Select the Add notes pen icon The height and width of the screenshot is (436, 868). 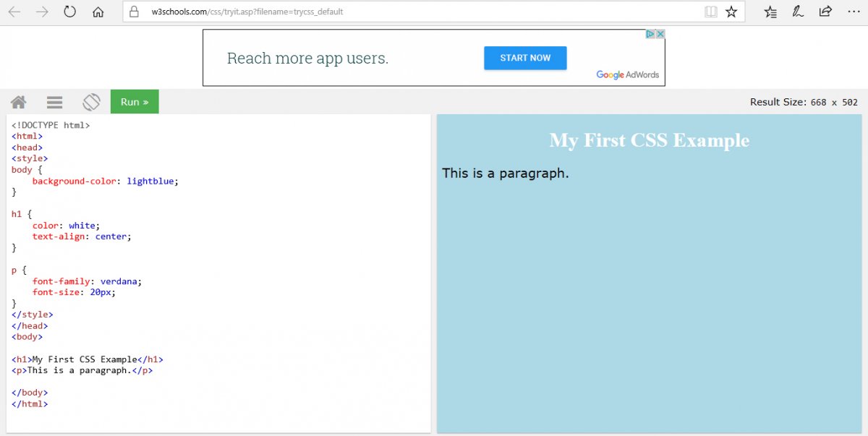coord(798,12)
